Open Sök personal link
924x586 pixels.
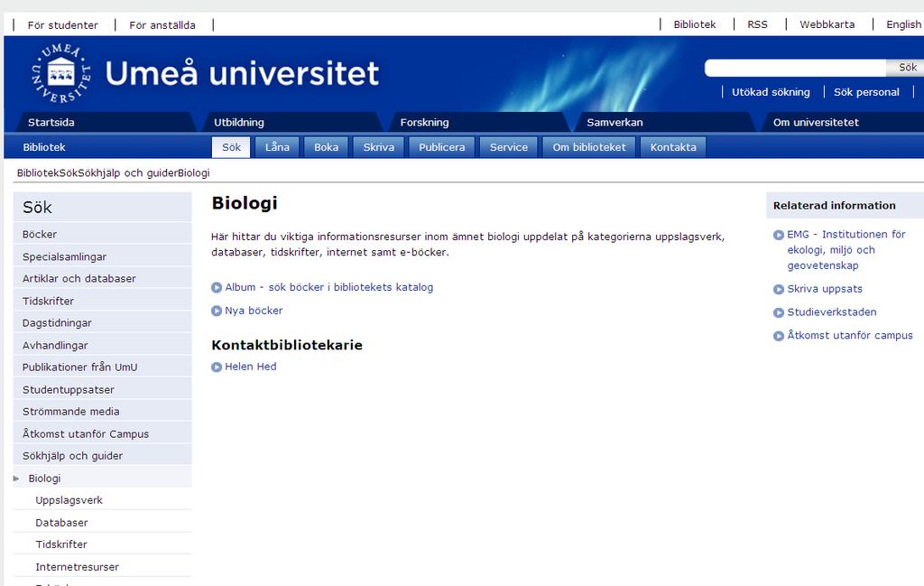pos(866,92)
